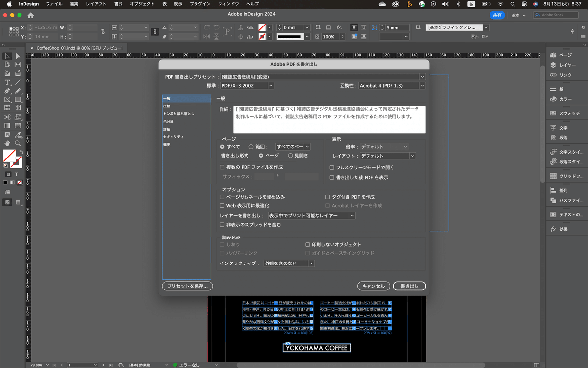Click the Apply None swatch in toolbox
This screenshot has width=588, height=368.
point(19,182)
